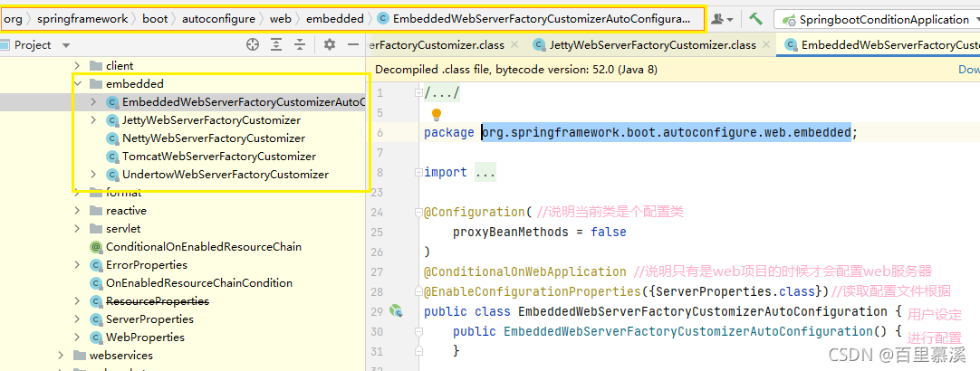Open Project panel settings gear
Image resolution: width=980 pixels, height=371 pixels.
(x=330, y=44)
